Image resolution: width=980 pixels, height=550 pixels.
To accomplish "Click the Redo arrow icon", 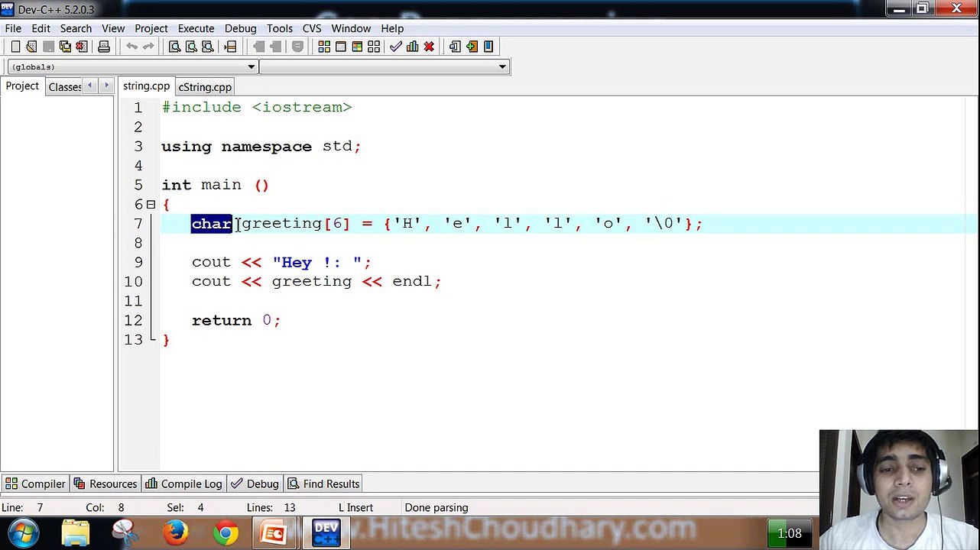I will pyautogui.click(x=148, y=47).
